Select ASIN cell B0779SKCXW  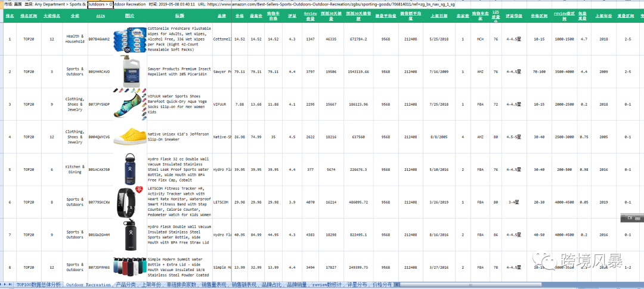[x=100, y=202]
